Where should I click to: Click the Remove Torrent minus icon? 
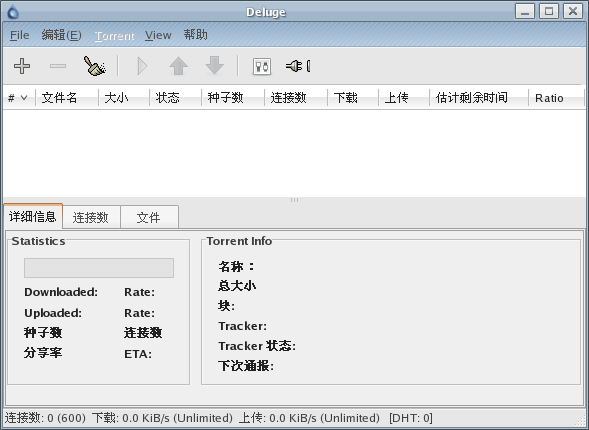tap(58, 66)
